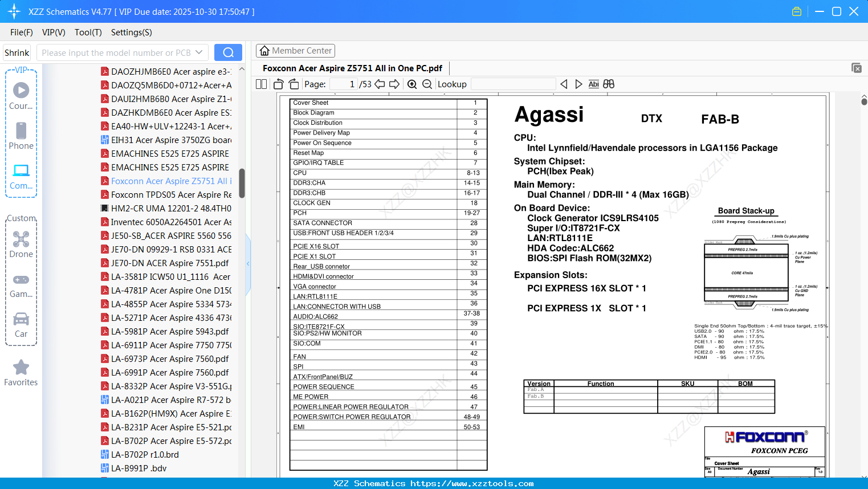Click the document view scrollbar thumb
Viewport: 868px width, 489px height.
point(864,101)
